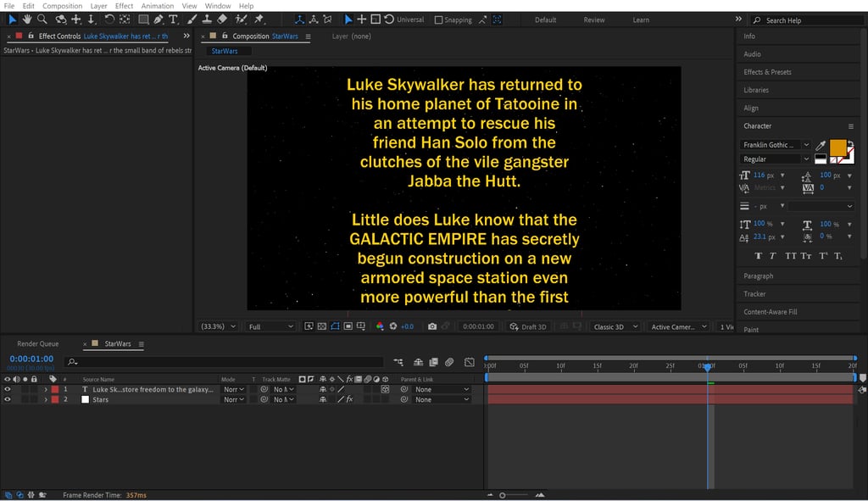Open the Franklin Gothic font family dropdown
868x501 pixels.
click(x=775, y=145)
